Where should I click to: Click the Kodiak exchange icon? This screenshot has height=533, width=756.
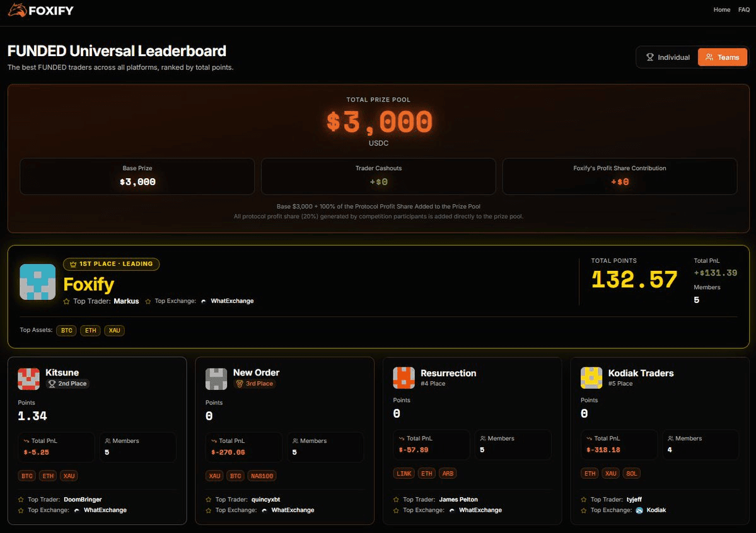point(639,510)
